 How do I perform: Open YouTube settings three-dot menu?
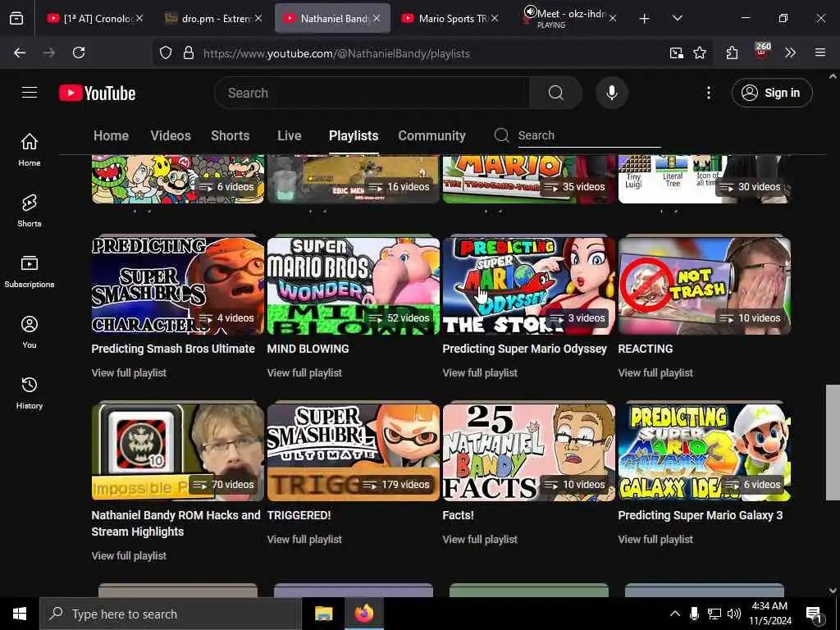[x=708, y=93]
